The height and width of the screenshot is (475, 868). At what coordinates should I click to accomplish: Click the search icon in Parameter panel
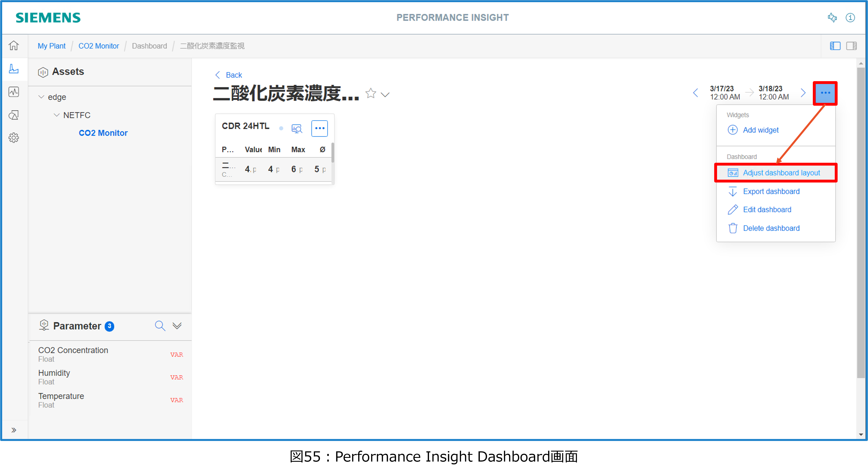(160, 325)
